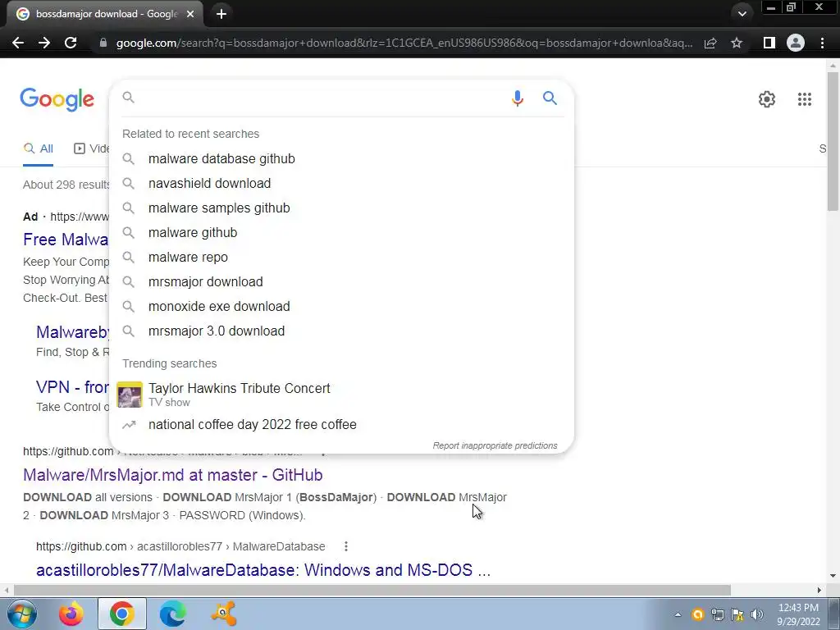Viewport: 840px width, 630px height.
Task: Launch Microsoft Edge from the taskbar
Action: [x=172, y=614]
